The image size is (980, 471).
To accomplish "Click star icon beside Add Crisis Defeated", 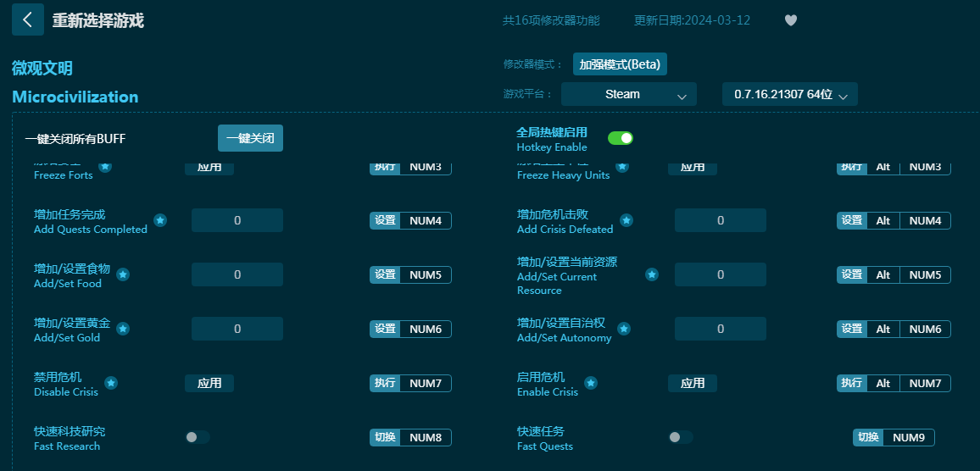I will pos(626,220).
